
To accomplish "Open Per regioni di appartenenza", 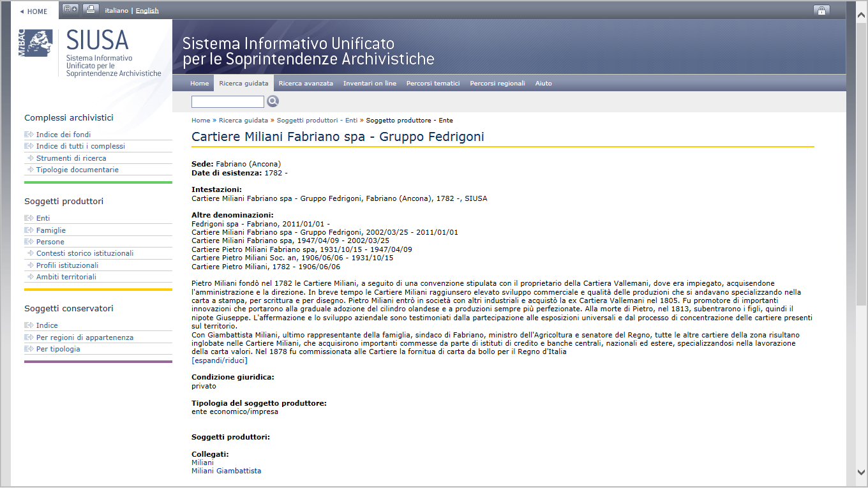I will pyautogui.click(x=85, y=337).
